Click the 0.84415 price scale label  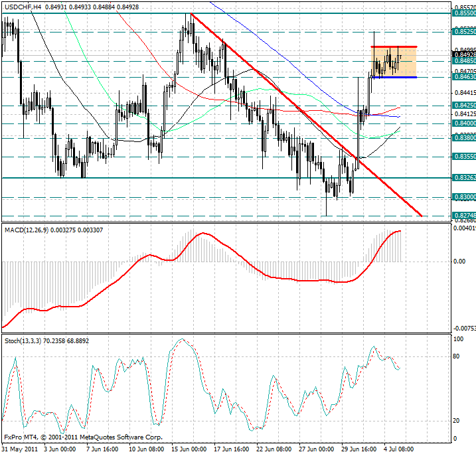pos(465,92)
